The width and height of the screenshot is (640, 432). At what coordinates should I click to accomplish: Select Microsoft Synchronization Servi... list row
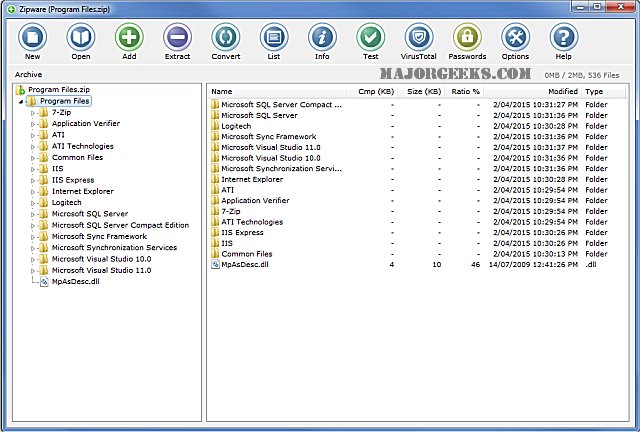point(416,169)
